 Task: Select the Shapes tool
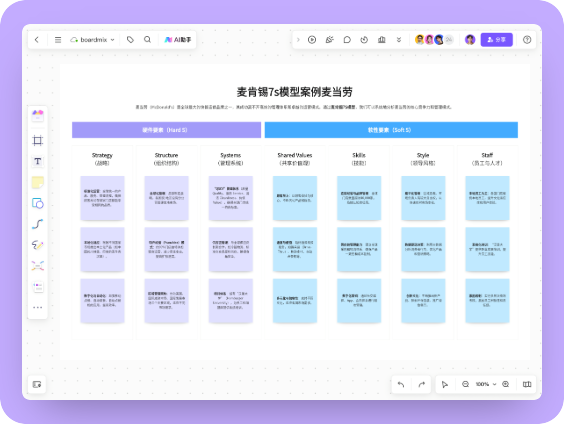click(x=38, y=203)
